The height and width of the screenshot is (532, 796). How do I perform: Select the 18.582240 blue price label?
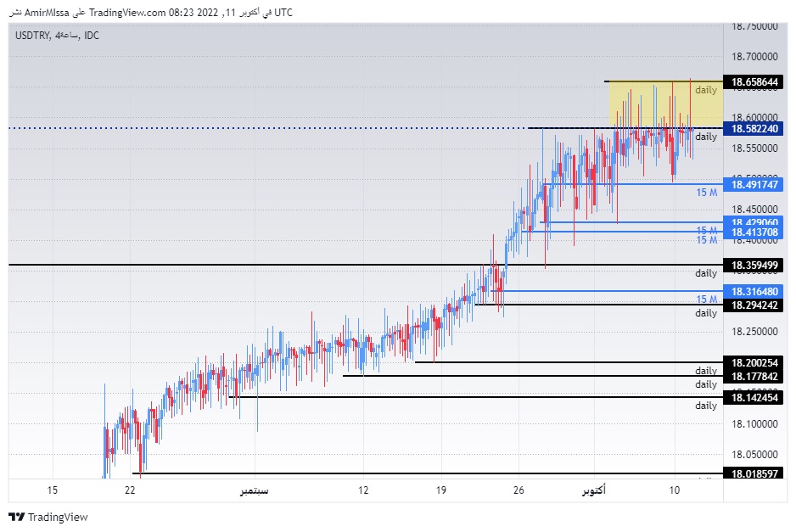[x=756, y=130]
